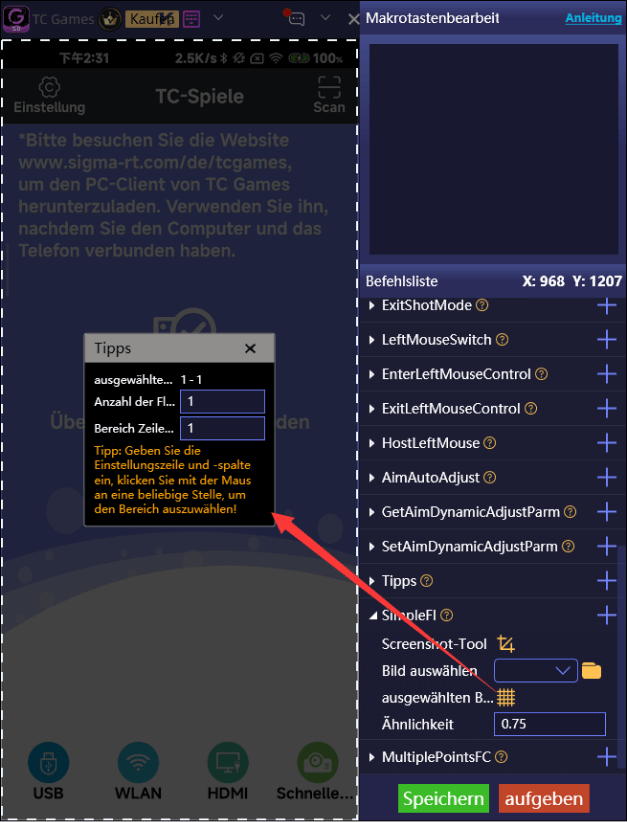Collapse the SimpleFI command entry
Viewport: 627px width, 822px height.
pos(372,615)
